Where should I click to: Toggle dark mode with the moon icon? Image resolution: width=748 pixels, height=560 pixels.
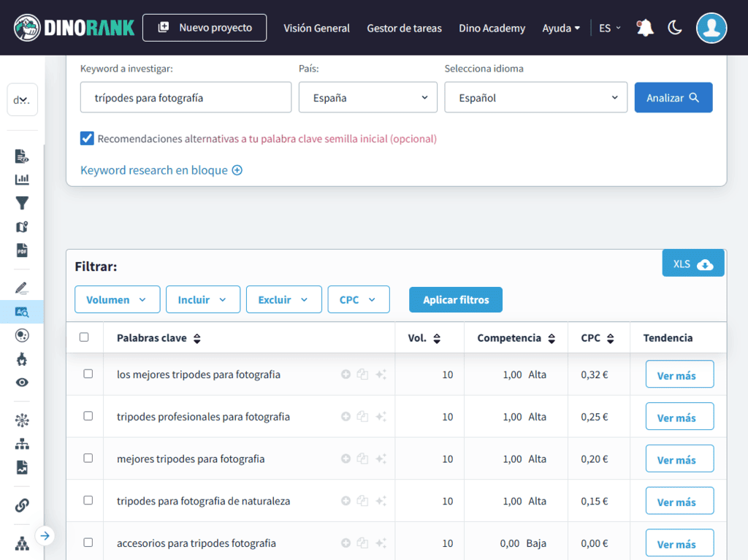(x=674, y=28)
